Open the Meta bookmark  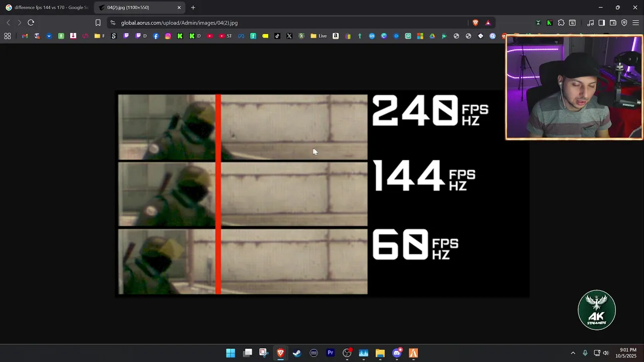241,36
